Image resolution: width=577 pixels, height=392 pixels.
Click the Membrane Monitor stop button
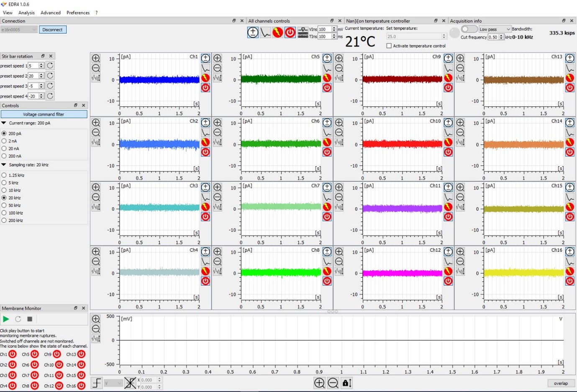30,319
